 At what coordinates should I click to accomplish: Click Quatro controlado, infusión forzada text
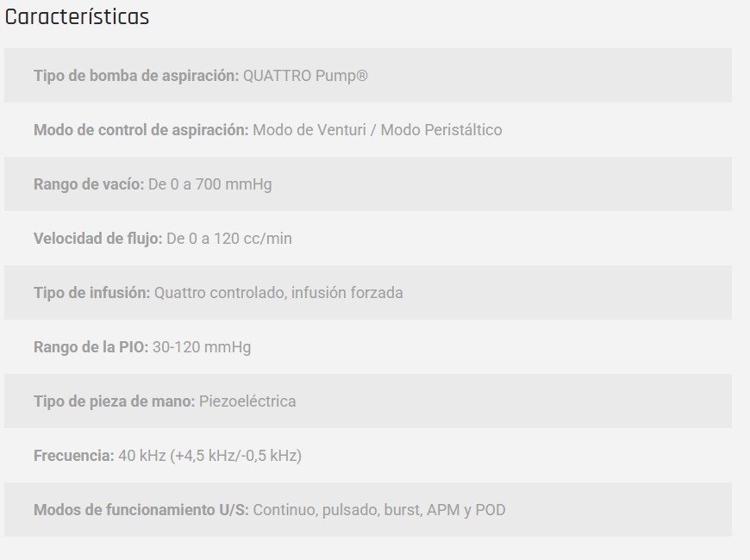[278, 293]
